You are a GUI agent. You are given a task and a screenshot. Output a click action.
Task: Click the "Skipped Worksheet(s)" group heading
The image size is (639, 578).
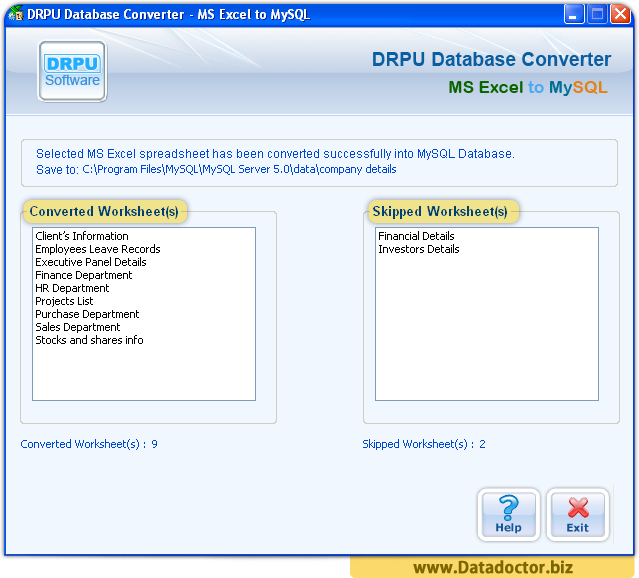[440, 211]
